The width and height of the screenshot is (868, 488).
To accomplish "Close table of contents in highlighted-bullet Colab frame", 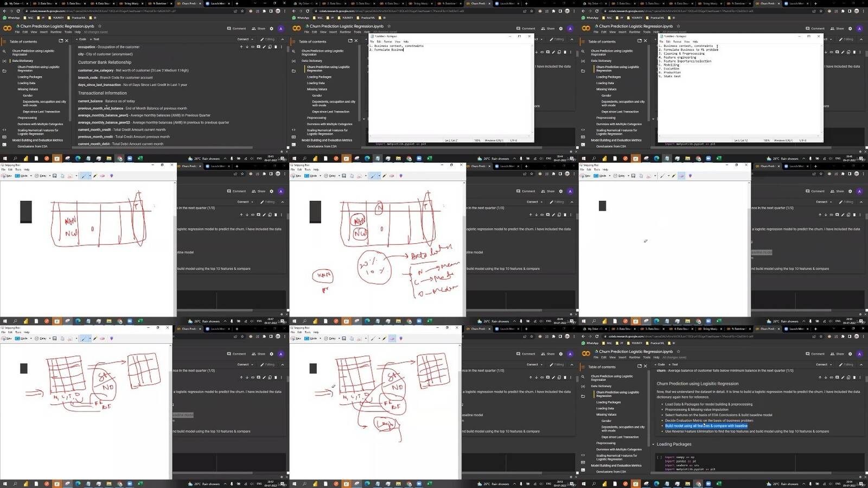I will click(645, 366).
